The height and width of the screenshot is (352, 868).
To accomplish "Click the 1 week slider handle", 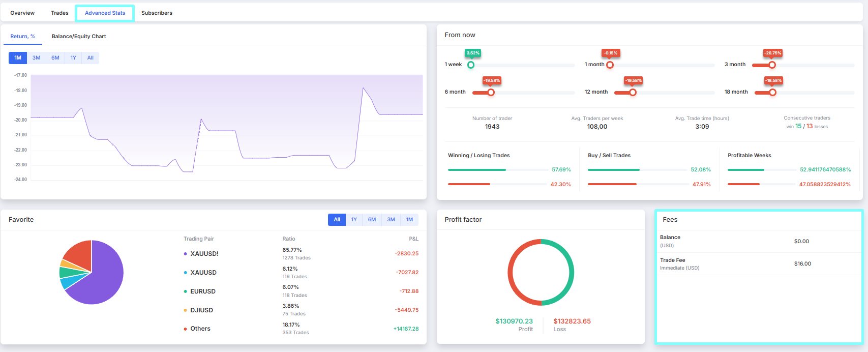I will 471,65.
